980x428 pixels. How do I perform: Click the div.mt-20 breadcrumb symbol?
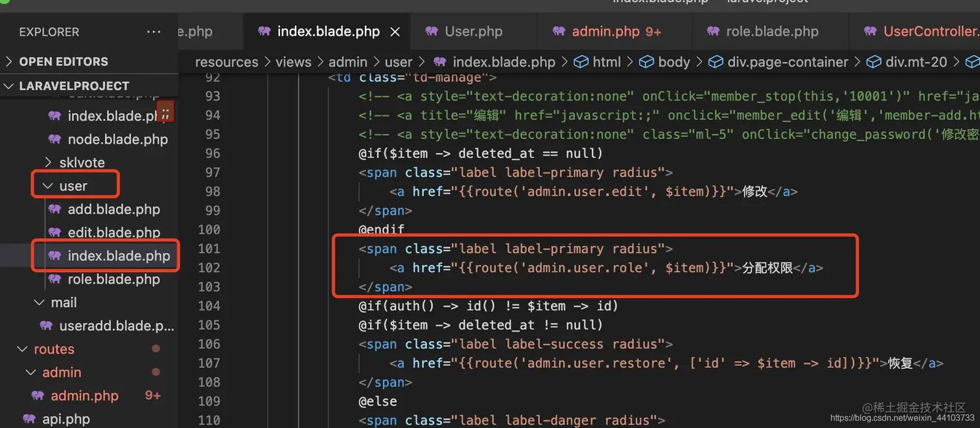pos(916,62)
